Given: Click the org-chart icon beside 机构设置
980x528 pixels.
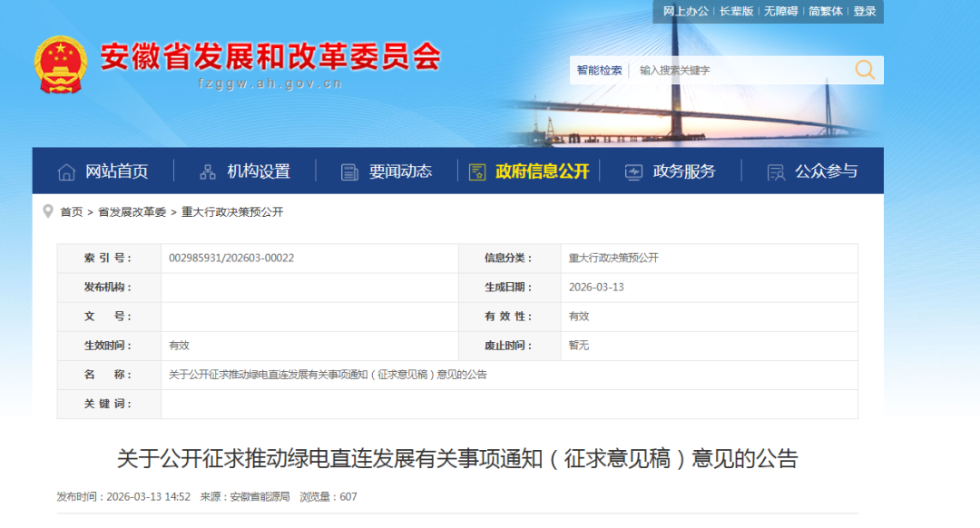Looking at the screenshot, I should point(208,171).
